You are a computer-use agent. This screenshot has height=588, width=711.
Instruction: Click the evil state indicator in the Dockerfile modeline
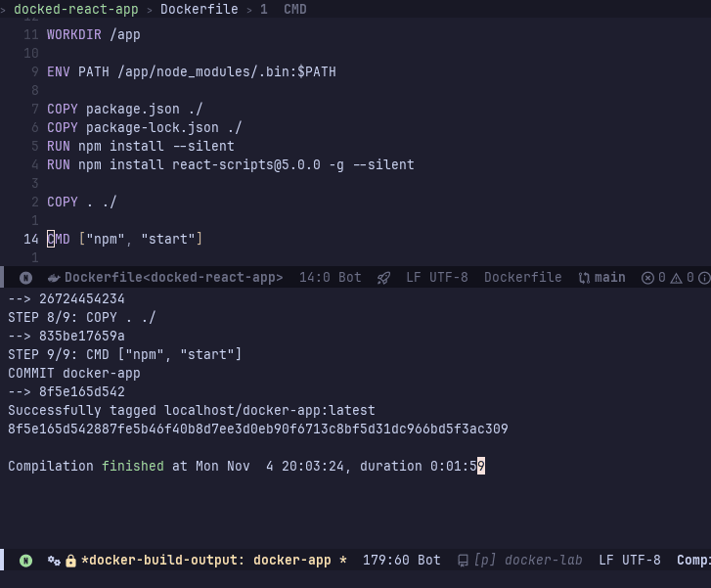tap(25, 278)
